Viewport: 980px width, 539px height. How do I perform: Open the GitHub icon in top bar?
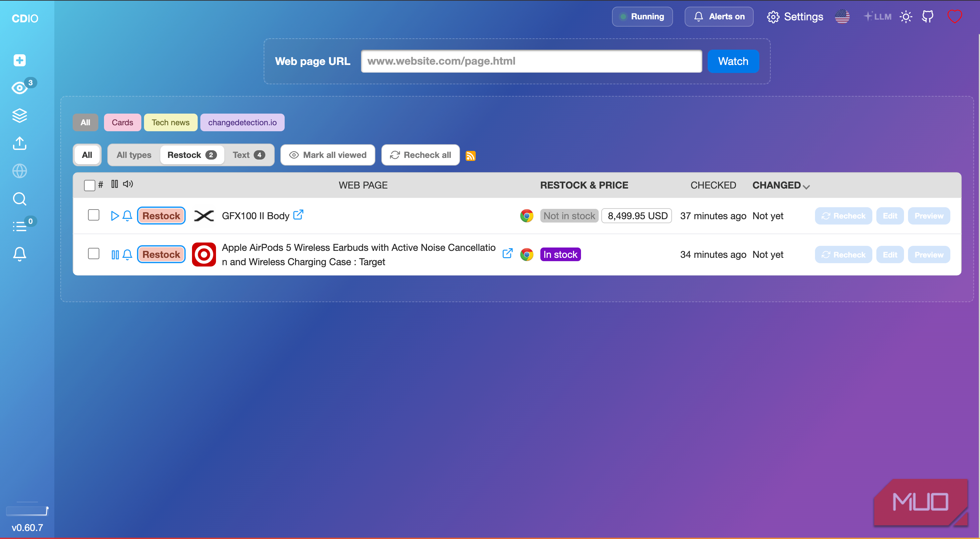[x=928, y=17]
